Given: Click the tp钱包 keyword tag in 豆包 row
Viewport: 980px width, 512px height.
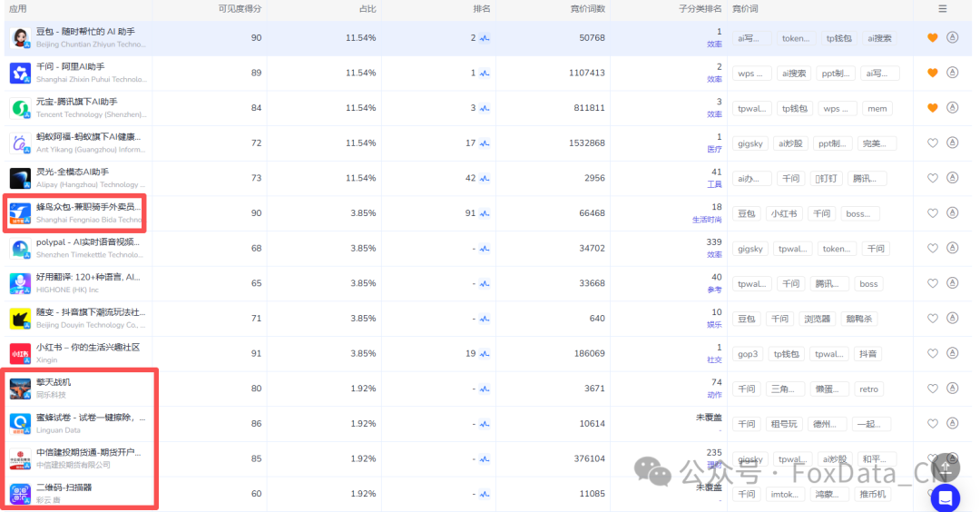Looking at the screenshot, I should point(838,38).
